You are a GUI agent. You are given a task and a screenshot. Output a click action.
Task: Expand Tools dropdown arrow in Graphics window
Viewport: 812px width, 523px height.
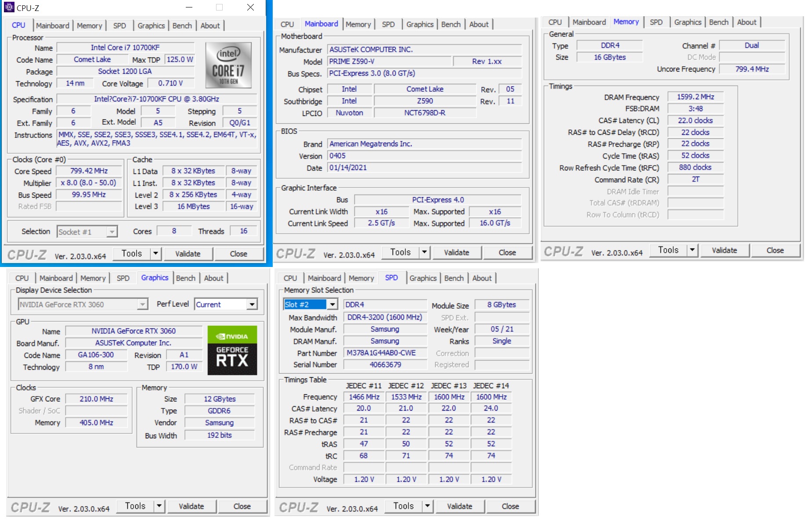[x=159, y=506]
